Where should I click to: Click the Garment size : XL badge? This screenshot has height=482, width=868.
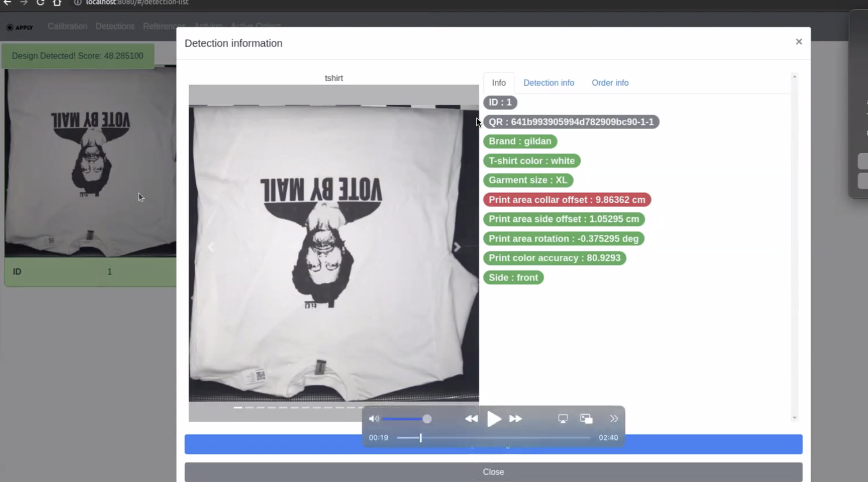[x=528, y=180]
